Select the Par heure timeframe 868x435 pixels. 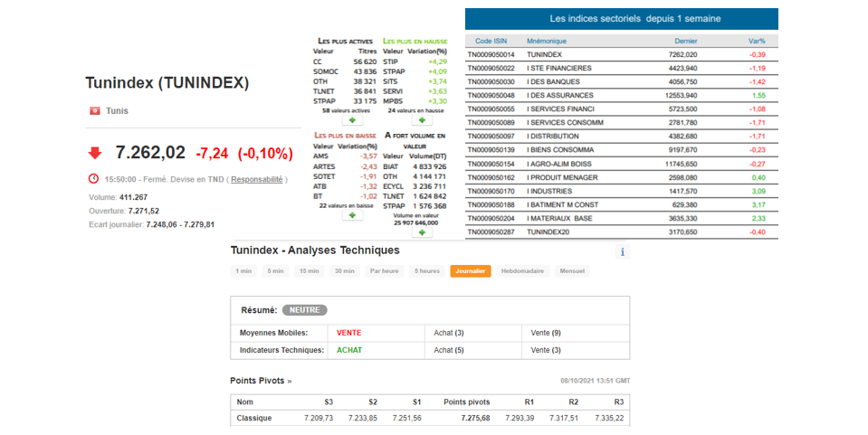[x=384, y=271]
